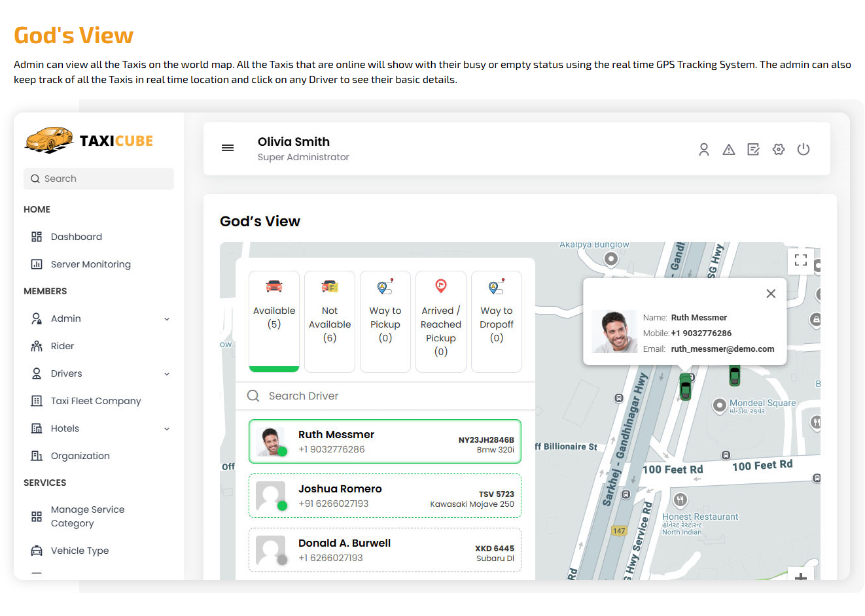865x616 pixels.
Task: Click the Taxi Fleet Company building icon
Action: (37, 401)
